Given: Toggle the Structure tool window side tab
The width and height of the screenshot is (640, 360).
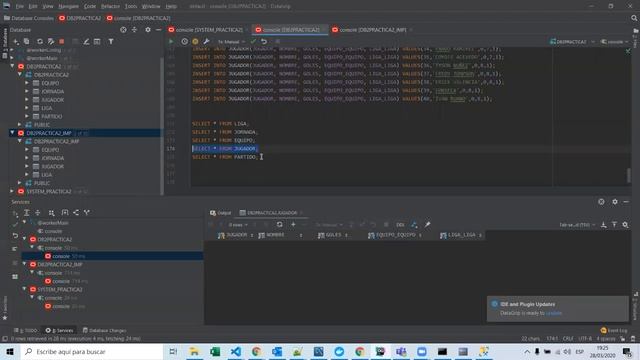Looking at the screenshot, I should [636, 305].
